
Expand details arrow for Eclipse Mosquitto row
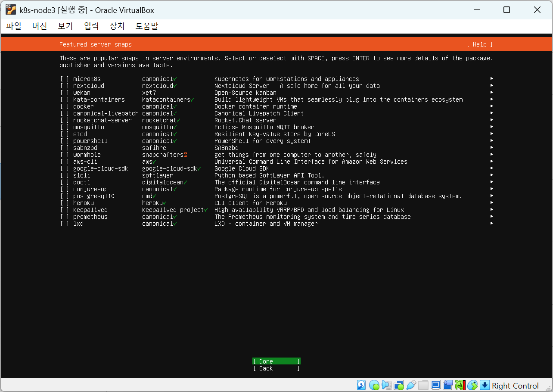click(x=492, y=127)
